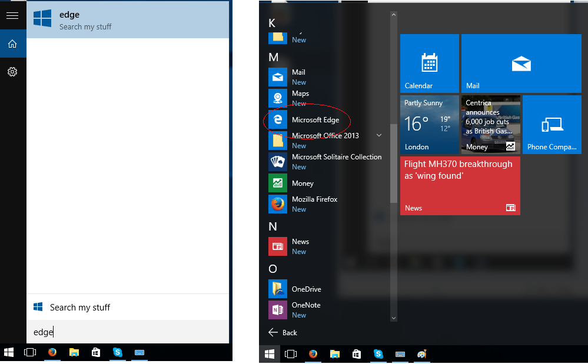The width and height of the screenshot is (588, 364).
Task: Open File Explorer on right taskbar
Action: click(x=334, y=354)
